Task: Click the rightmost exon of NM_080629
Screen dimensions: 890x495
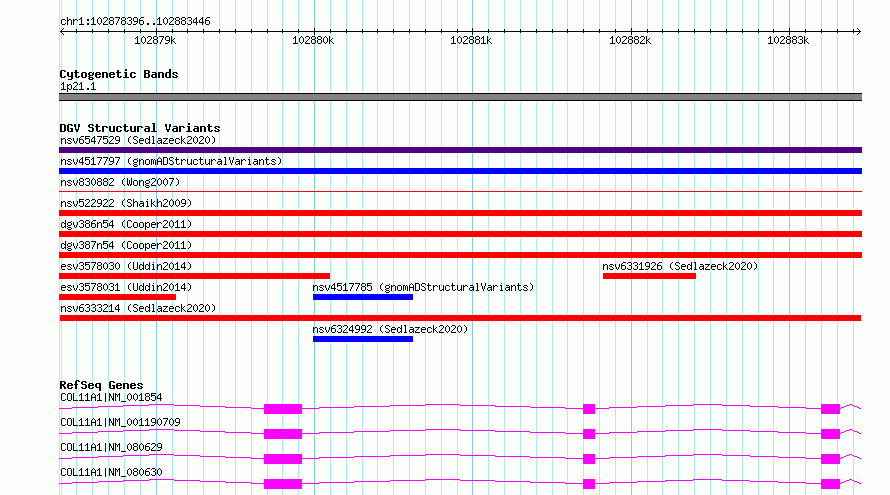Action: [x=830, y=459]
